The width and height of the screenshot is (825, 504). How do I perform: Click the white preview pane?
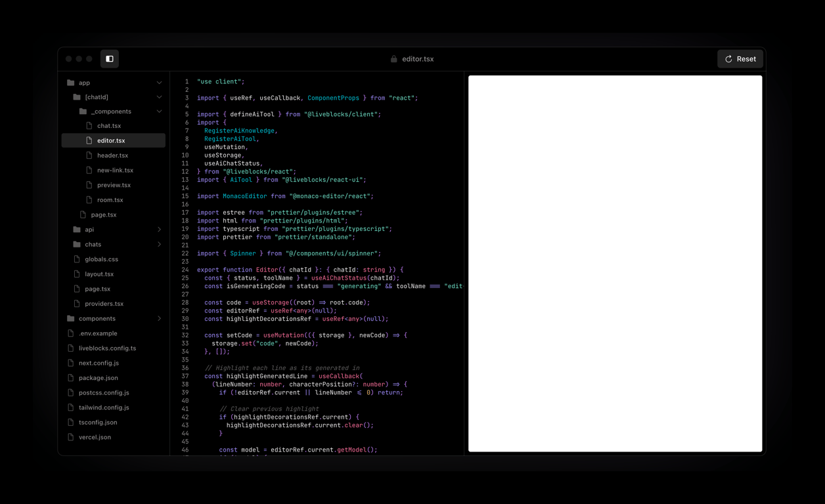point(615,263)
